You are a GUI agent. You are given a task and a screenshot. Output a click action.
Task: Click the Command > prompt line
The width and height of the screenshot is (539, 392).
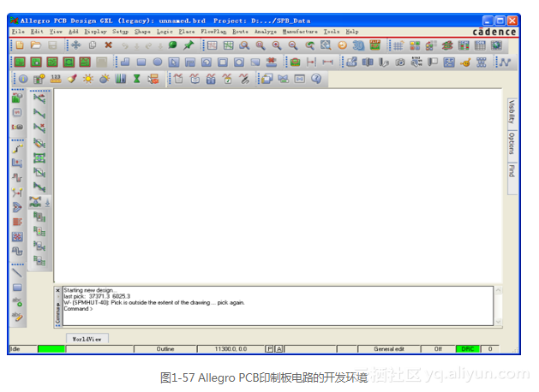(x=78, y=309)
